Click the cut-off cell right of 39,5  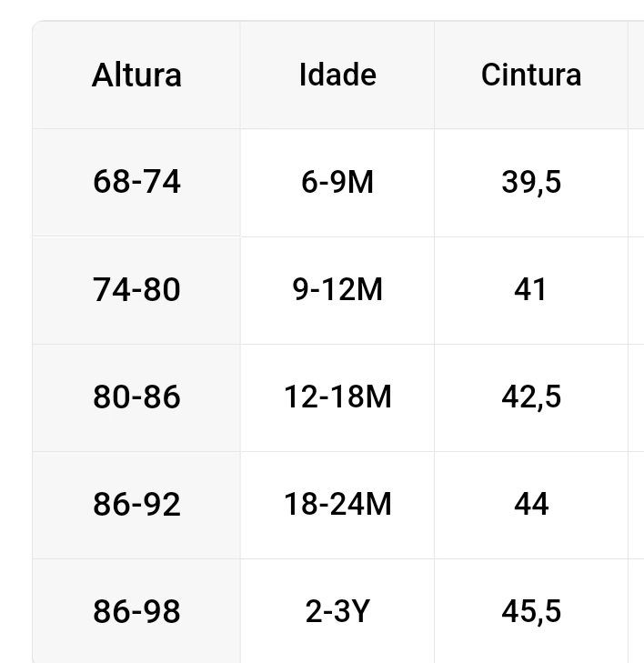(637, 183)
